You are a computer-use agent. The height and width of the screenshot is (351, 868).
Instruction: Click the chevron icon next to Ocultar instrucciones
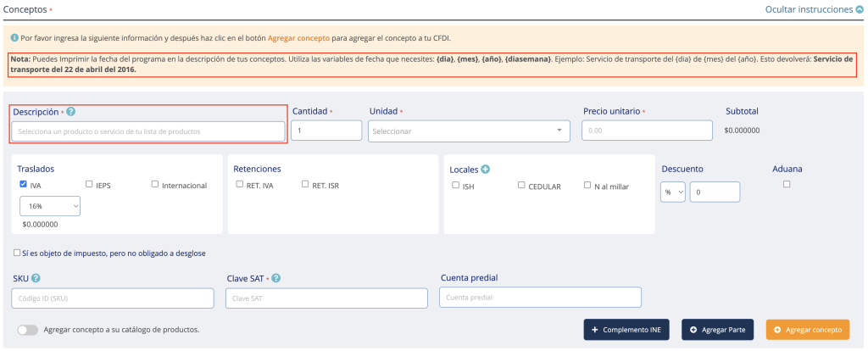click(859, 9)
